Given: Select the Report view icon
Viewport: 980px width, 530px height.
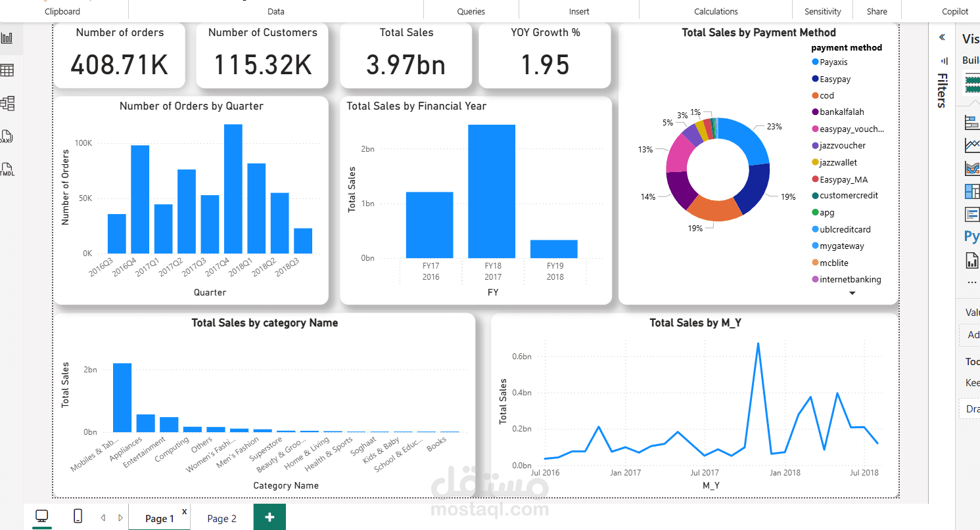Looking at the screenshot, I should point(9,37).
